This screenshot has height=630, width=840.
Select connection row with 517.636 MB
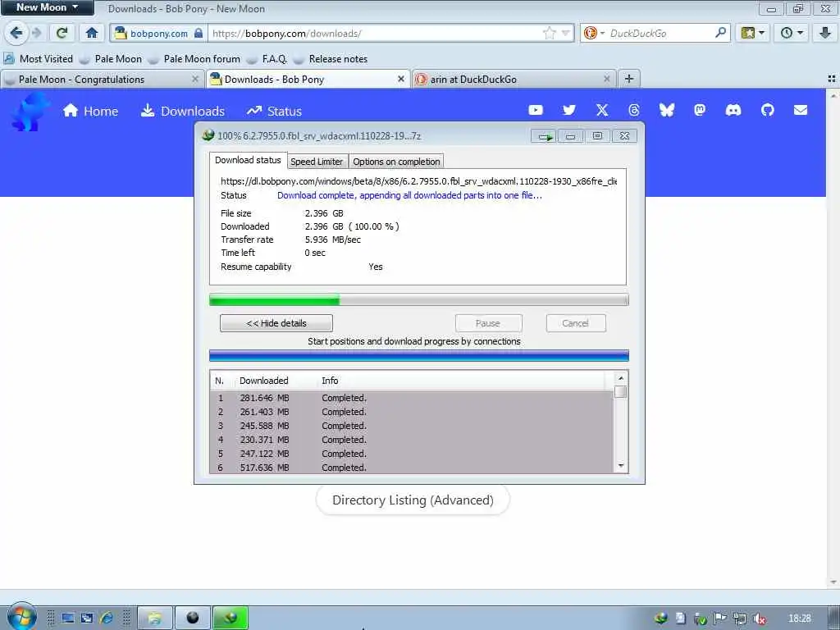(x=412, y=468)
